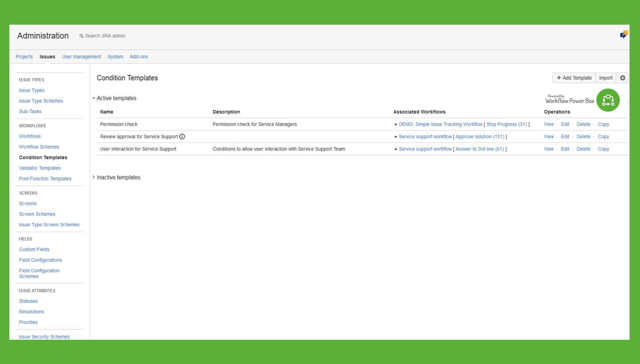
Task: Expand the Inactive templates section
Action: click(93, 177)
